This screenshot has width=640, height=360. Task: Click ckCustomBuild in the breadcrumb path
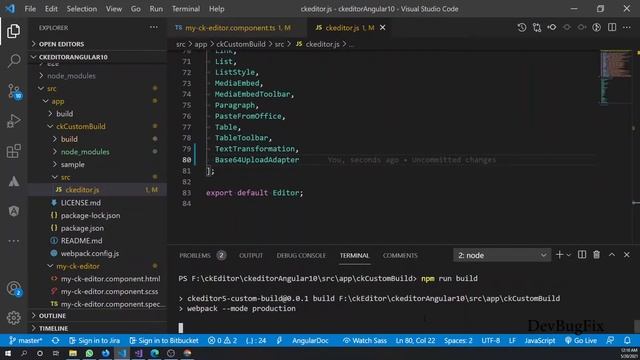[x=241, y=44]
